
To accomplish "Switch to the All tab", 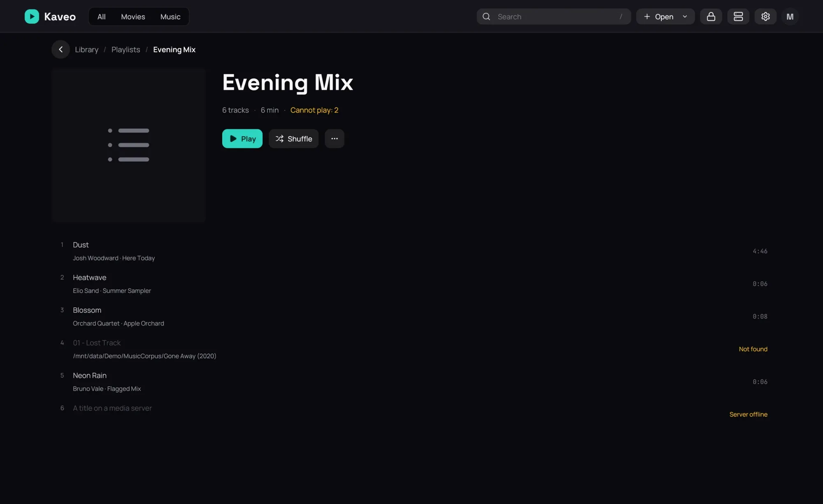I will pyautogui.click(x=101, y=16).
